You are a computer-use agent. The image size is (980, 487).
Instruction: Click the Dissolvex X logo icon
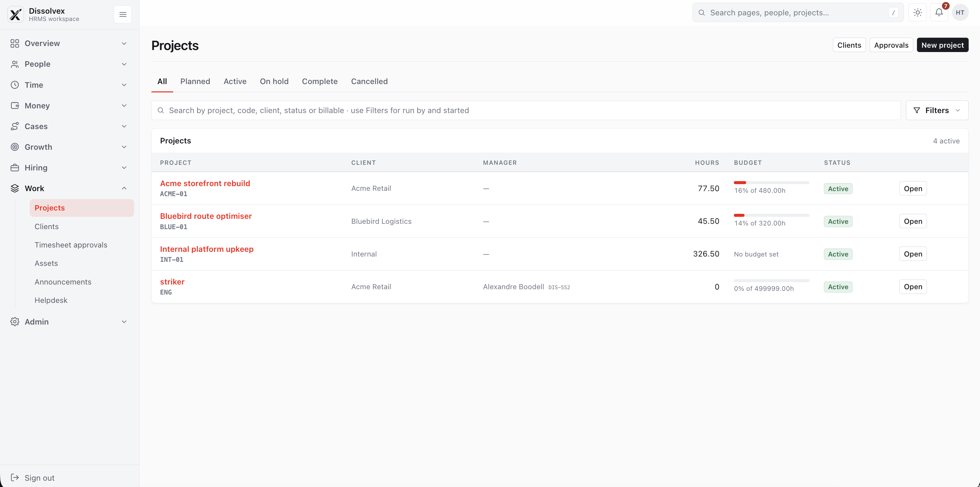16,14
